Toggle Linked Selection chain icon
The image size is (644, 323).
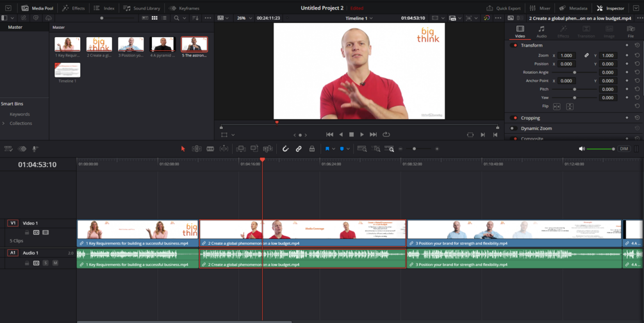tap(299, 149)
